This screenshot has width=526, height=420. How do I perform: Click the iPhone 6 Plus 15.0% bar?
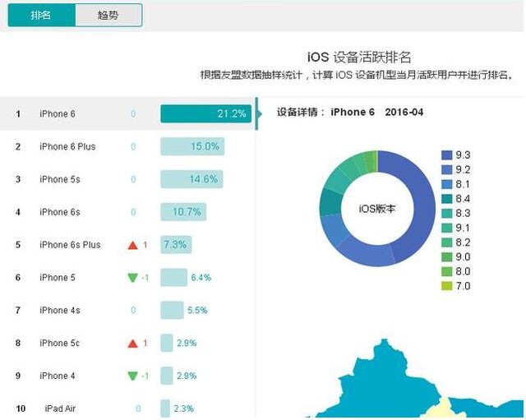pyautogui.click(x=192, y=147)
